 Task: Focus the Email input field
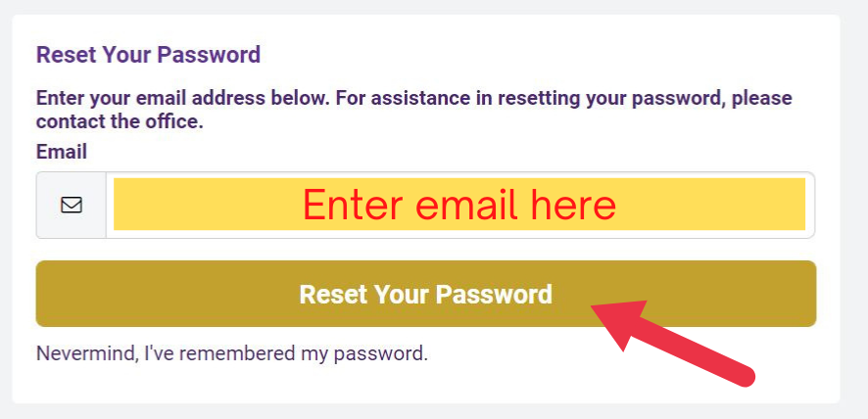coord(460,205)
